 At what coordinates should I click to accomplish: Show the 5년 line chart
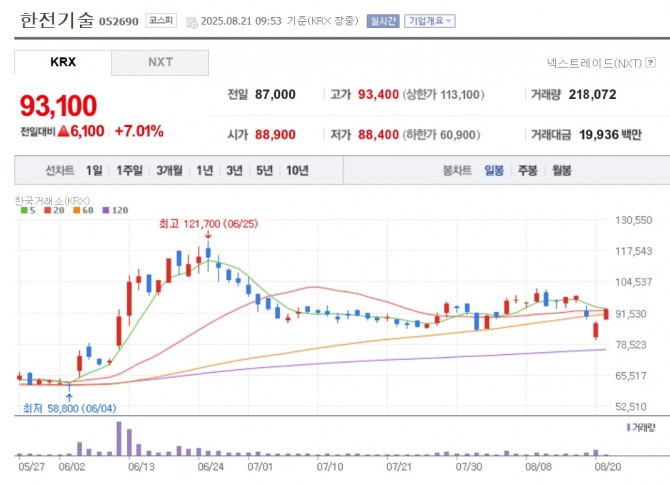[264, 170]
